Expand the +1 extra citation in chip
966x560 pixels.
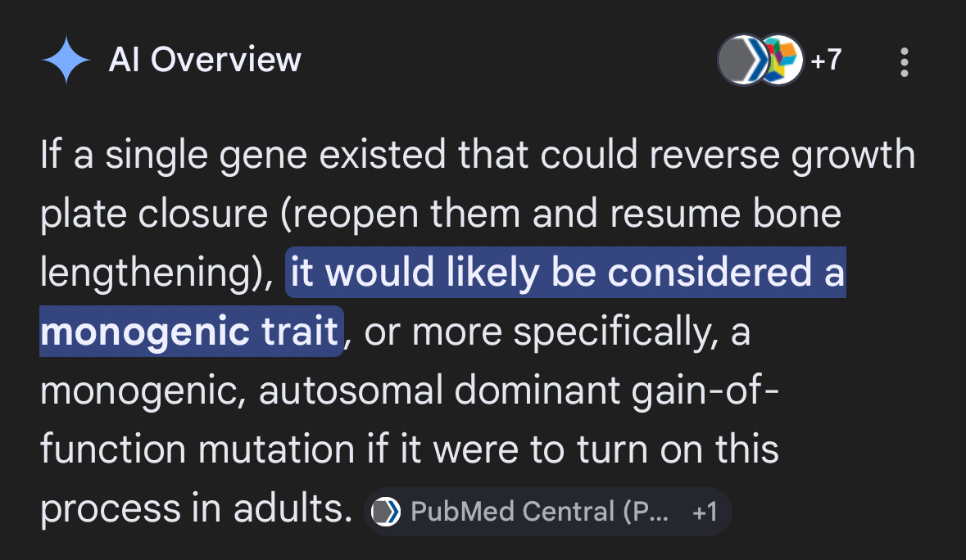pyautogui.click(x=705, y=513)
